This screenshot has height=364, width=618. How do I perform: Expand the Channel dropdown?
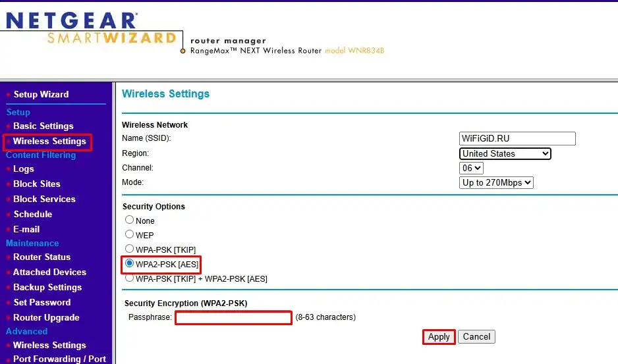point(471,168)
